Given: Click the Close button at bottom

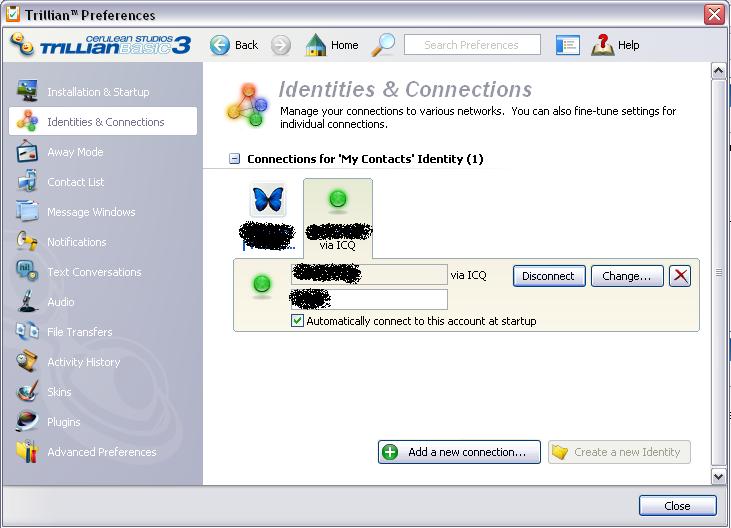Looking at the screenshot, I should pyautogui.click(x=677, y=506).
